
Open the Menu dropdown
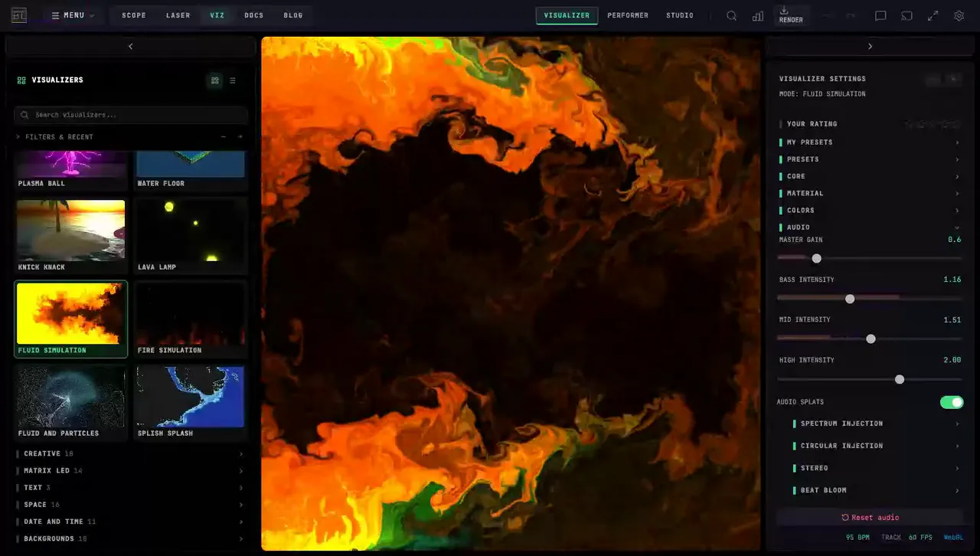(x=73, y=15)
